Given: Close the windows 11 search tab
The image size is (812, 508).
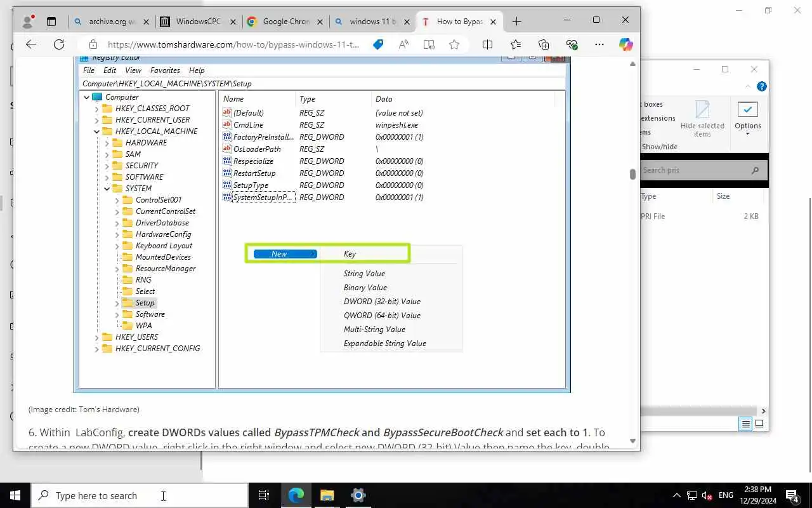Looking at the screenshot, I should pyautogui.click(x=407, y=22).
